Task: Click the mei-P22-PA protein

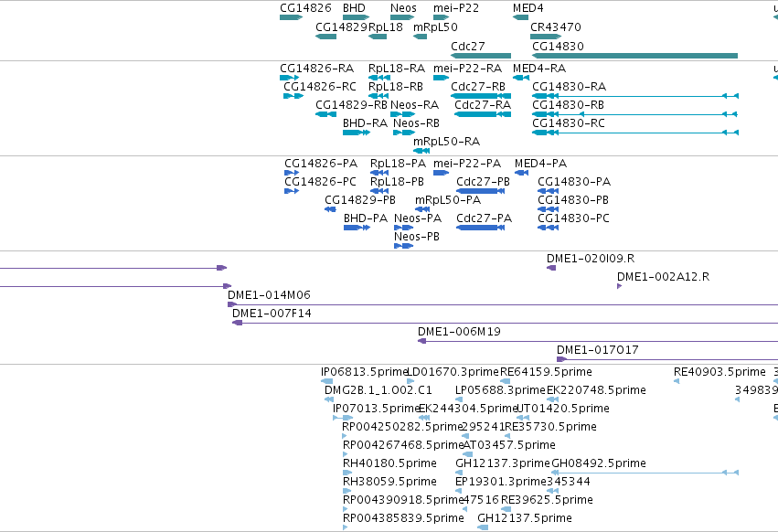Action: pyautogui.click(x=441, y=173)
